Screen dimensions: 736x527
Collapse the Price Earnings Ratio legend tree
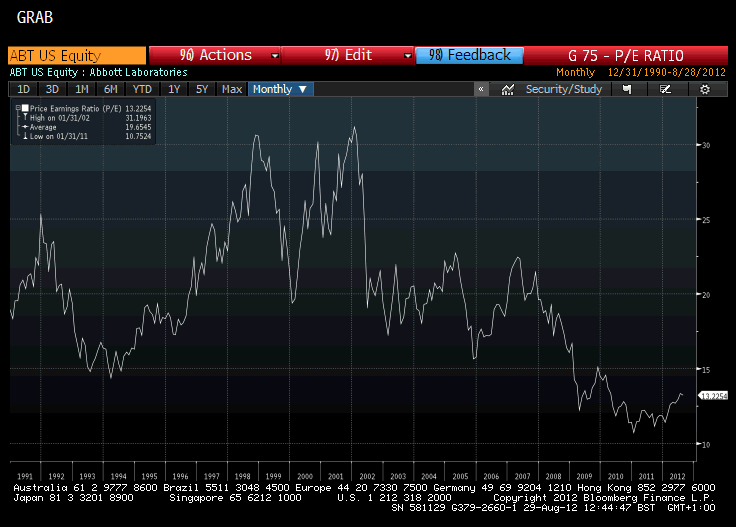pyautogui.click(x=18, y=108)
